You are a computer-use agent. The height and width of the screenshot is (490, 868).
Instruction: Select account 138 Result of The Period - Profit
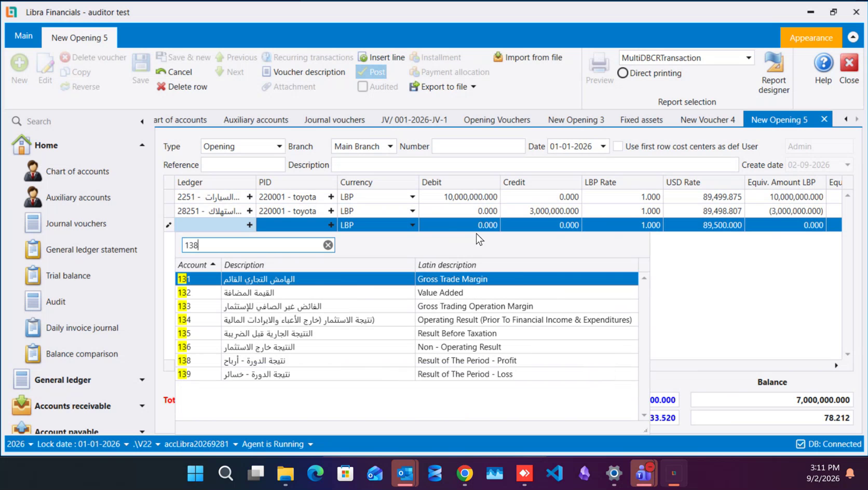pyautogui.click(x=407, y=360)
